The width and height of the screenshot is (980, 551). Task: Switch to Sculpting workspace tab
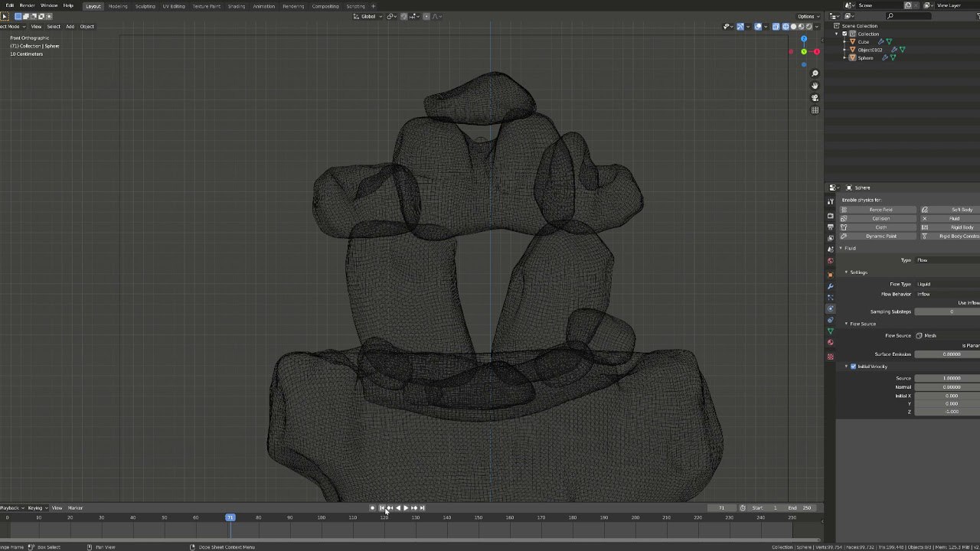pyautogui.click(x=145, y=6)
